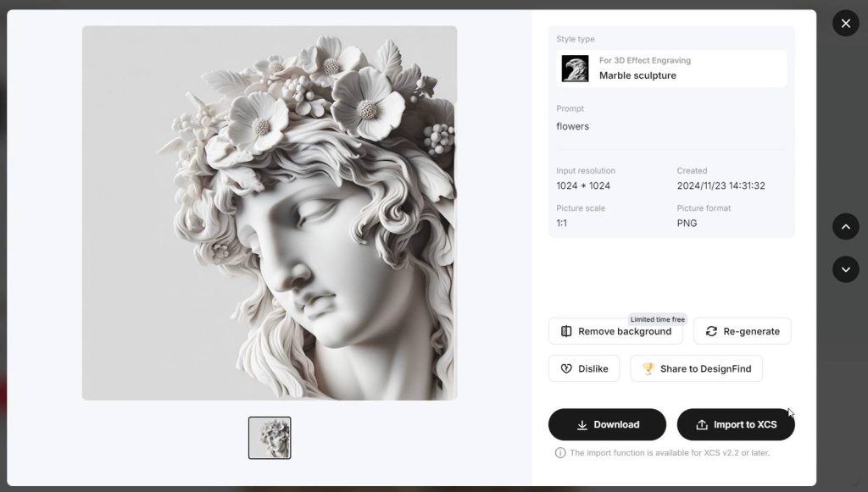Screen dimensions: 868x492
Task: Click the created timestamp 2024/11/23 14:31:32
Action: pos(721,185)
